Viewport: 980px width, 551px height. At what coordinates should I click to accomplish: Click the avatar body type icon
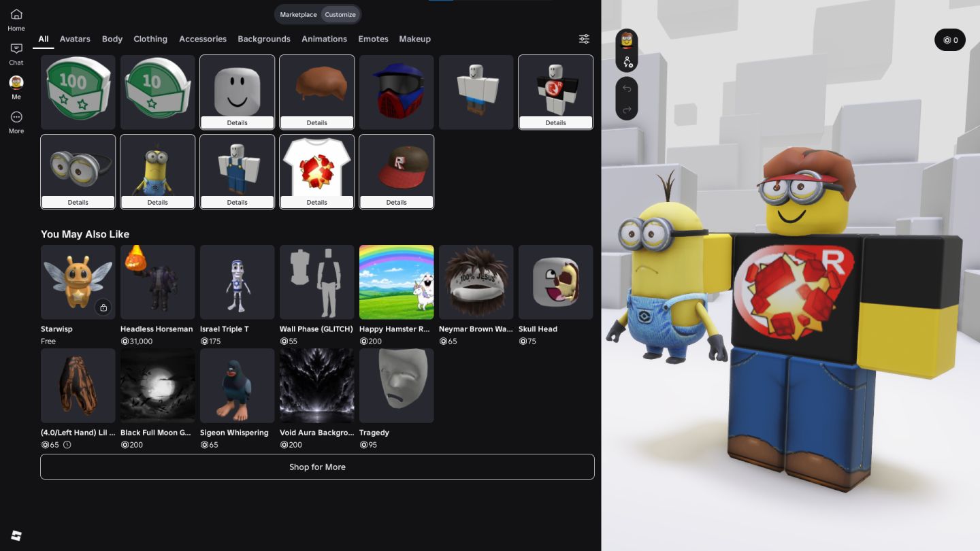point(627,62)
